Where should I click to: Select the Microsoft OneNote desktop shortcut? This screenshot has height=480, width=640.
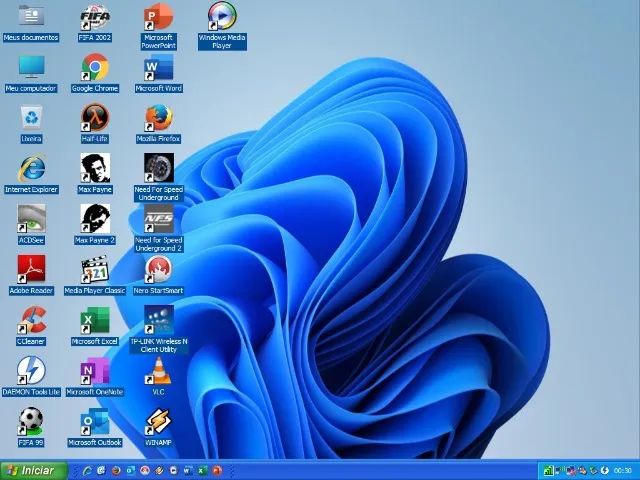(x=95, y=377)
